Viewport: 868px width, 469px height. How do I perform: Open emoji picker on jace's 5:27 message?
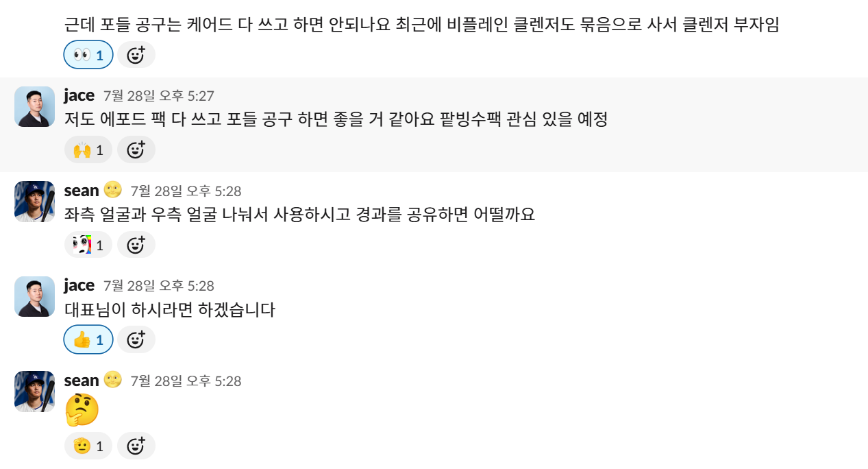coord(136,149)
